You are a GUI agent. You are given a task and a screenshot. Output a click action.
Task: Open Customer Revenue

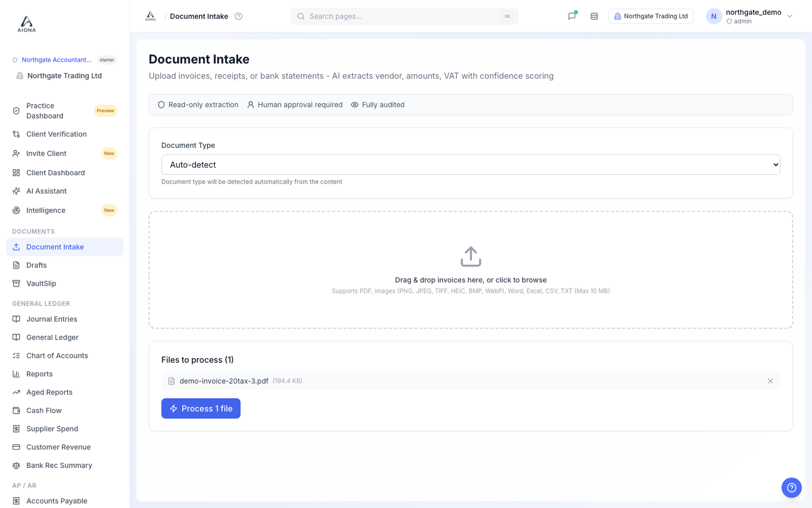click(x=64, y=447)
